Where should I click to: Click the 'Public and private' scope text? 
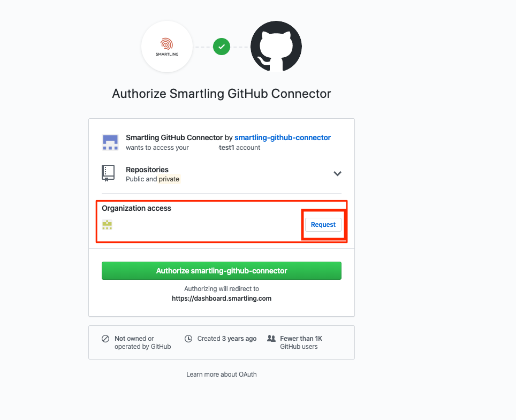coord(153,179)
